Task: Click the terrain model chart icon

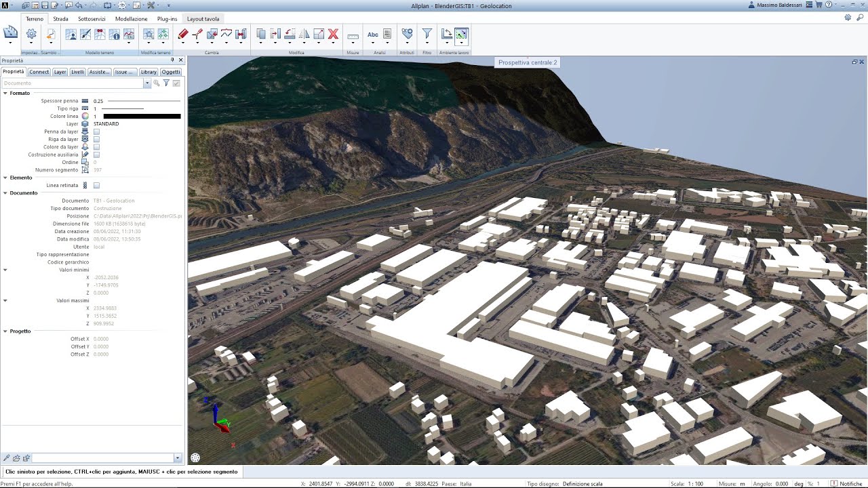Action: click(129, 34)
